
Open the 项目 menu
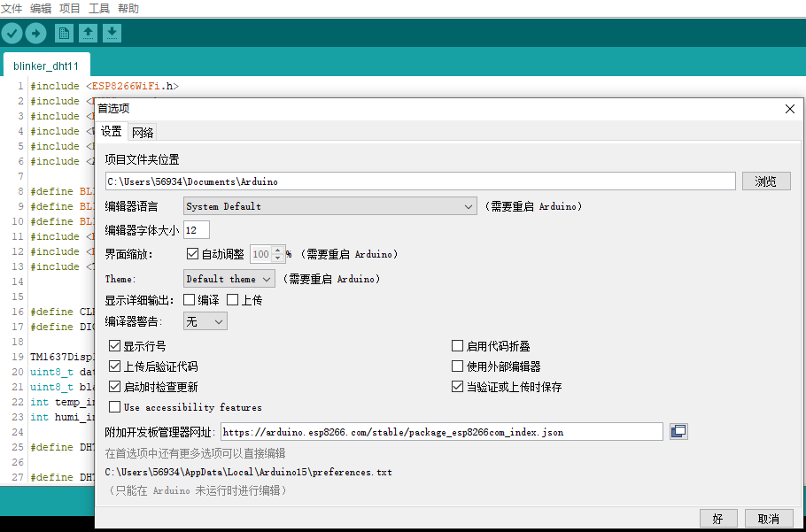[x=70, y=8]
